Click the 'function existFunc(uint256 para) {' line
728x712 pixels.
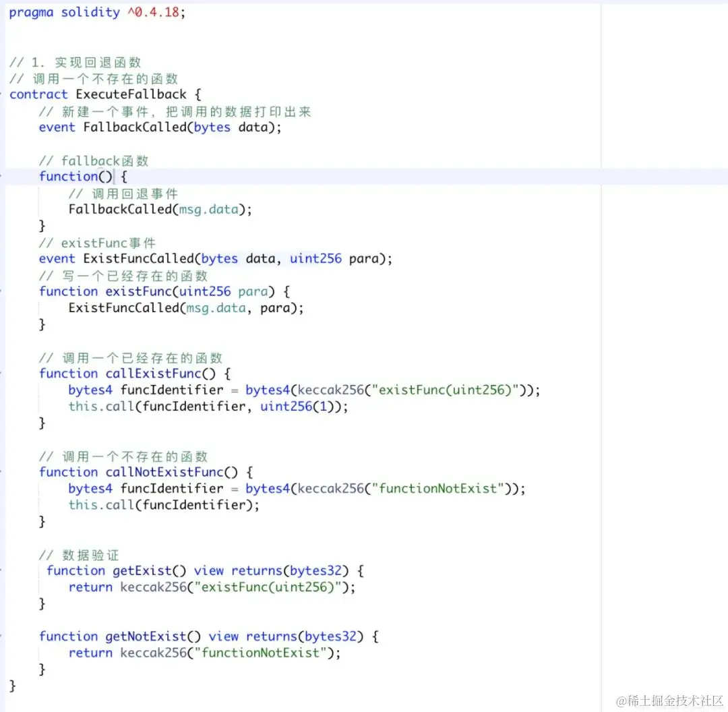tap(164, 292)
